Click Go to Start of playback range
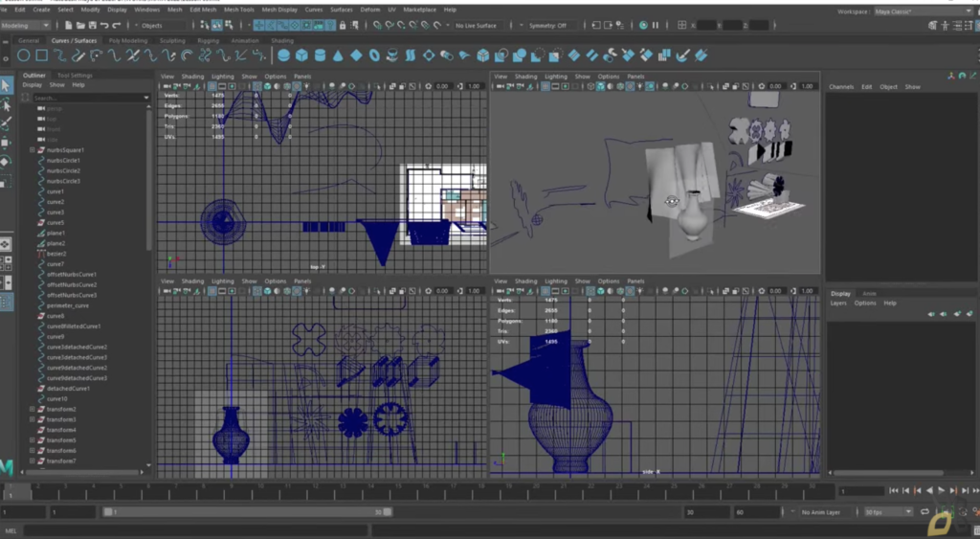Image resolution: width=980 pixels, height=539 pixels. tap(894, 491)
